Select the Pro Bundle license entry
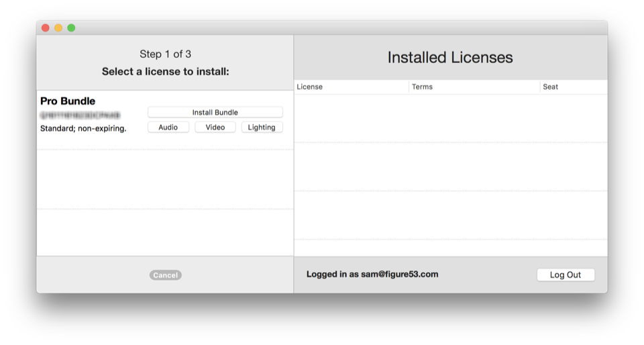Screen dimensions: 644x345 pyautogui.click(x=68, y=101)
